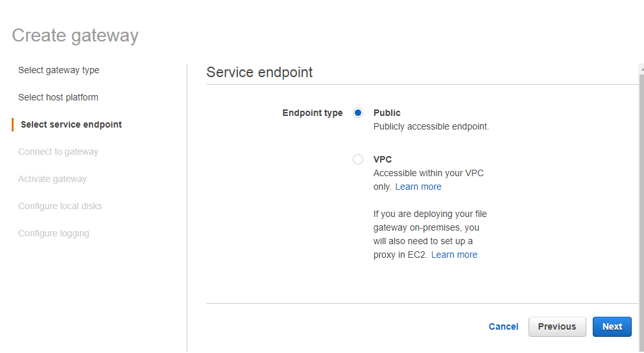
Task: Select the Public endpoint radio button
Action: [x=358, y=113]
